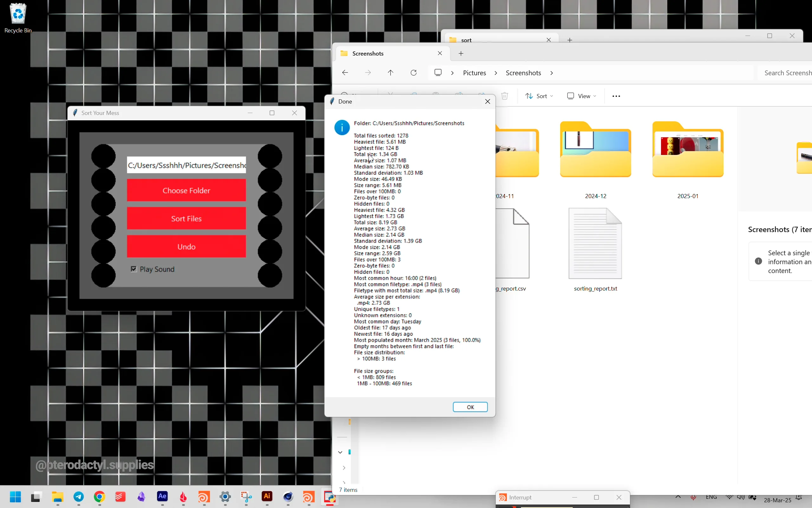The width and height of the screenshot is (812, 508).
Task: Click the red microphone tray icon
Action: coord(693,498)
